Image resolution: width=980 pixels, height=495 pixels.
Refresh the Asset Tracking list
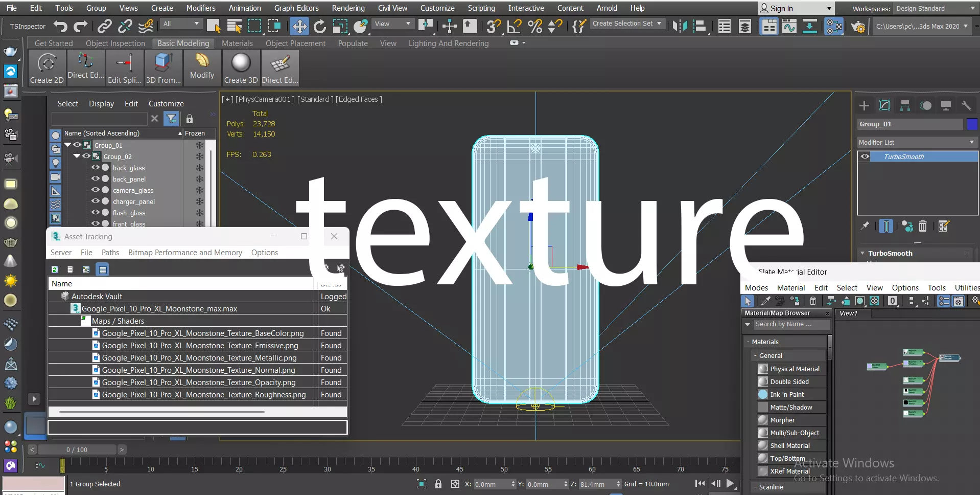(55, 269)
